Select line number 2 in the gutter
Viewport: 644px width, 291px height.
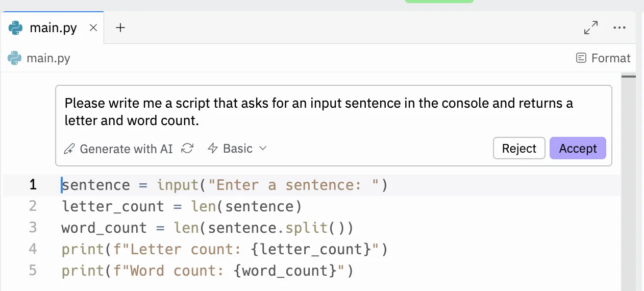pyautogui.click(x=33, y=206)
